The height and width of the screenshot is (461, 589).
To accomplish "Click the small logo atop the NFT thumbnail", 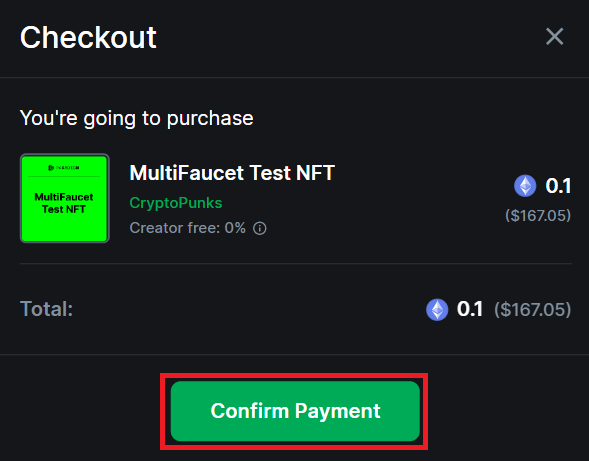I will [63, 168].
